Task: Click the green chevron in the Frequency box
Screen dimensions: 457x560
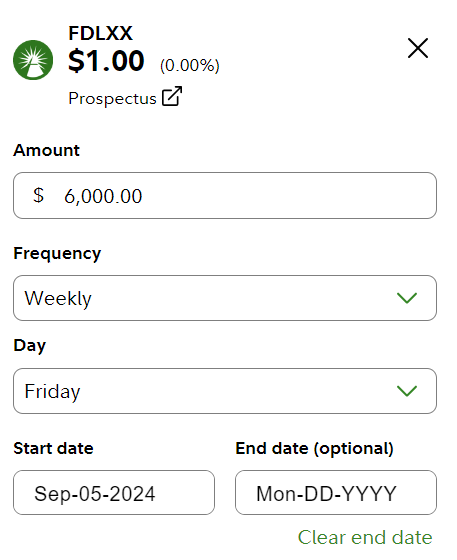Action: point(407,298)
